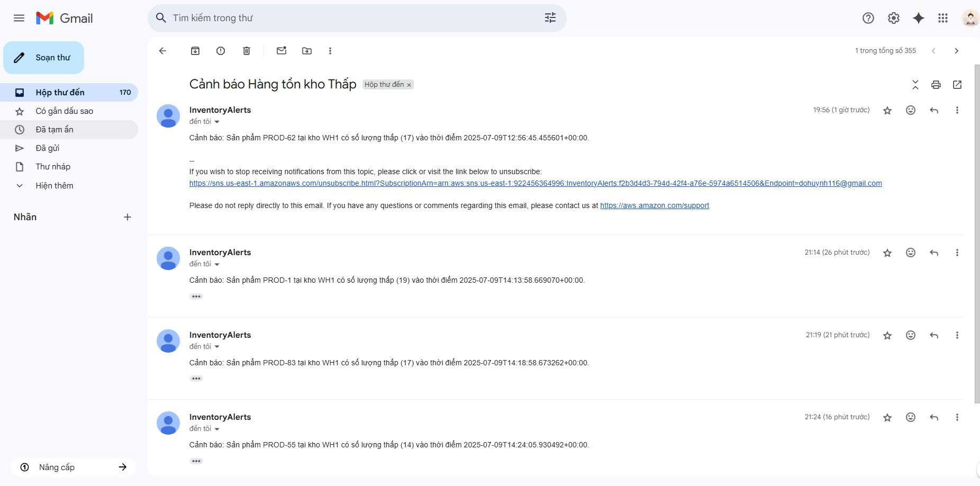Expand recipient details of first message

217,122
